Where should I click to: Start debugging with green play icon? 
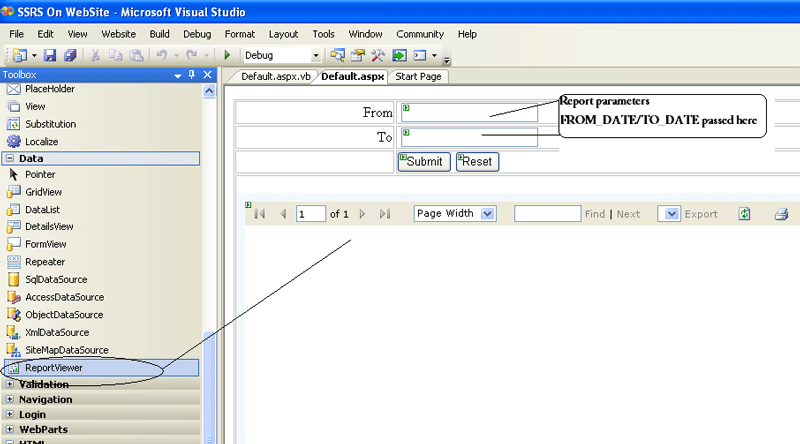[x=228, y=55]
